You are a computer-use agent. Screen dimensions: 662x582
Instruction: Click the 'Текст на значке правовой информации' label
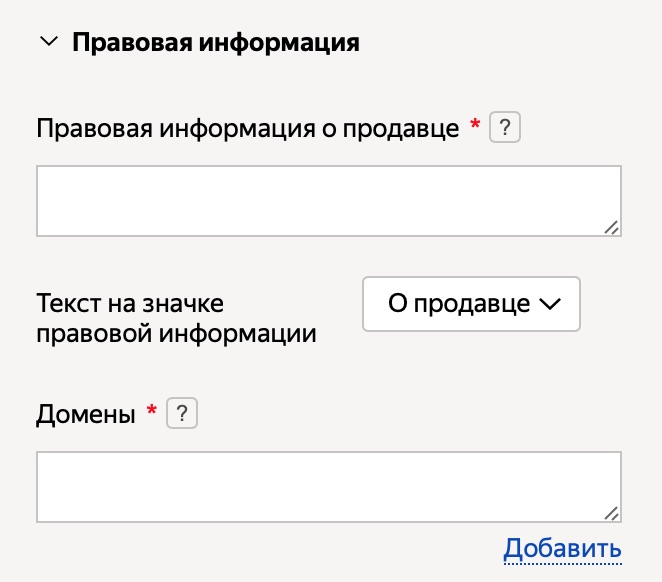176,318
